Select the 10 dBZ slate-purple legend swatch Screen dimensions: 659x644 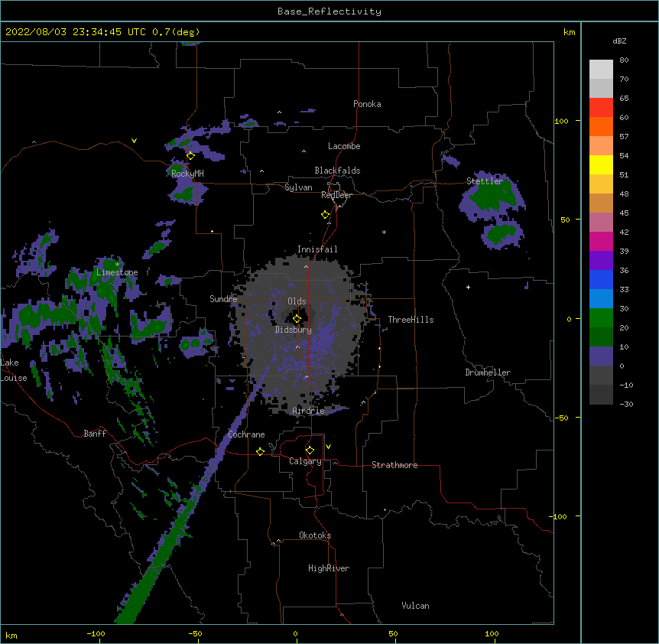(601, 356)
